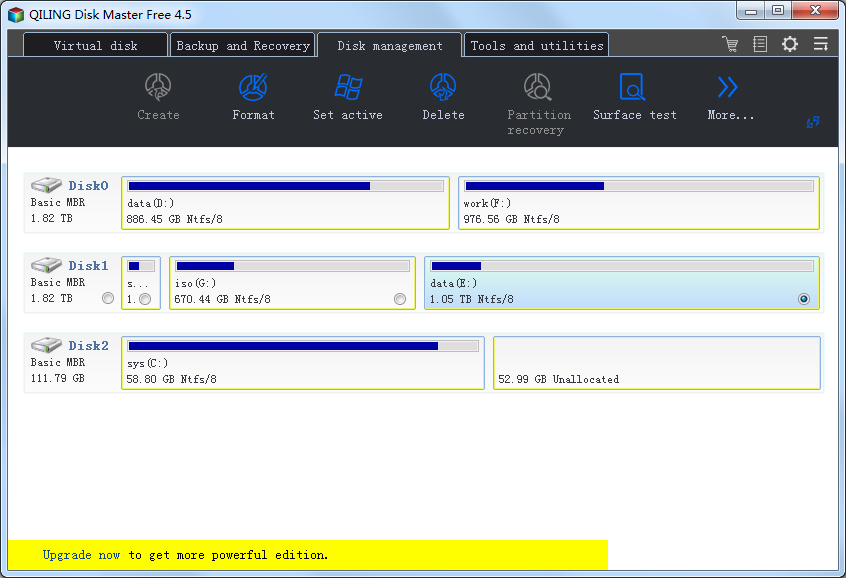Click the 1.05 TB Ntfs/8 text
The height and width of the screenshot is (578, 846).
(x=472, y=299)
